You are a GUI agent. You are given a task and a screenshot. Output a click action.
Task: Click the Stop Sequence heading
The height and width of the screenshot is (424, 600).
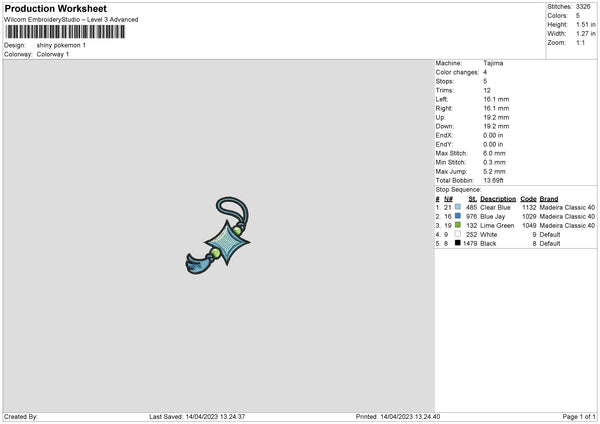pos(458,190)
